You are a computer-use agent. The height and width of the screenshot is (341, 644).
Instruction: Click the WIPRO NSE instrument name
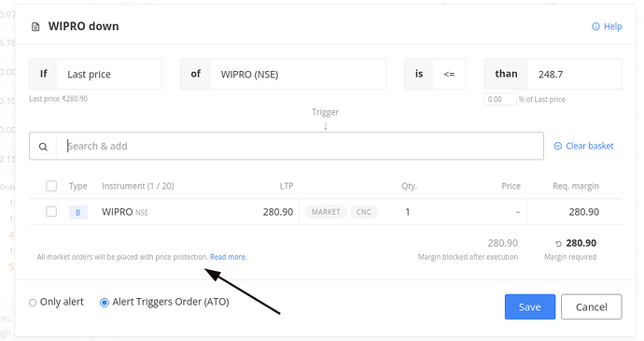[x=125, y=212]
